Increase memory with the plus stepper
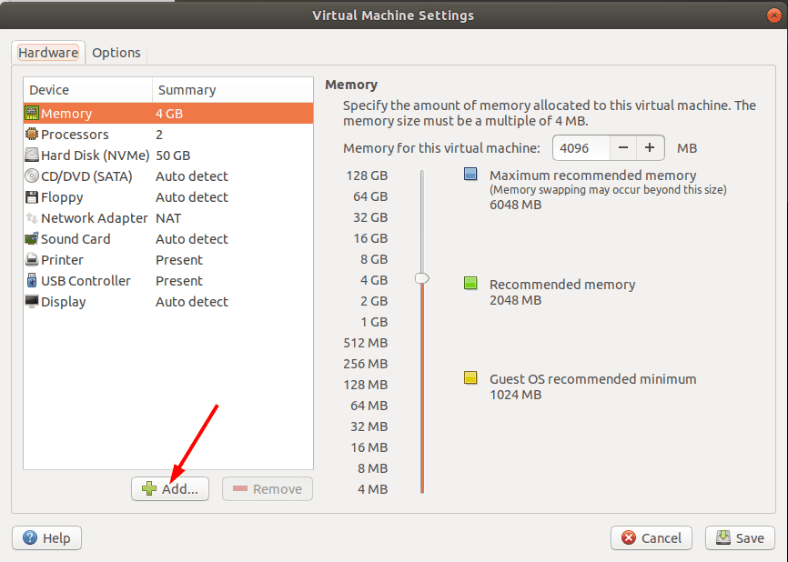Screen dimensions: 788x562 [x=650, y=148]
